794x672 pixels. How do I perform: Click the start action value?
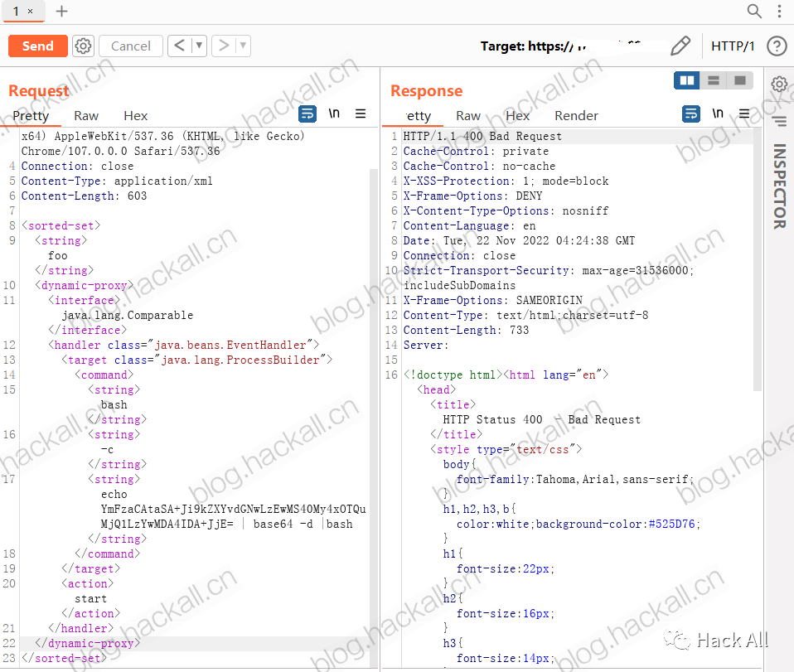[90, 598]
